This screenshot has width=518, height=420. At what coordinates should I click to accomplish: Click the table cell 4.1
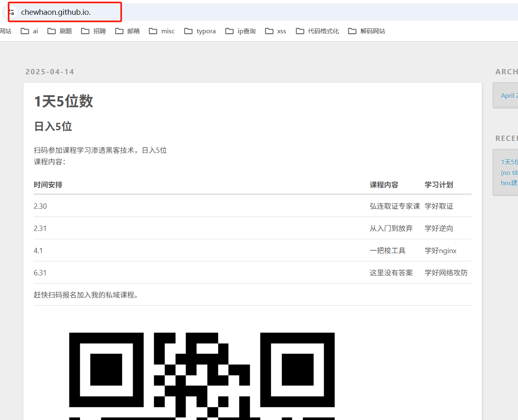click(x=38, y=251)
